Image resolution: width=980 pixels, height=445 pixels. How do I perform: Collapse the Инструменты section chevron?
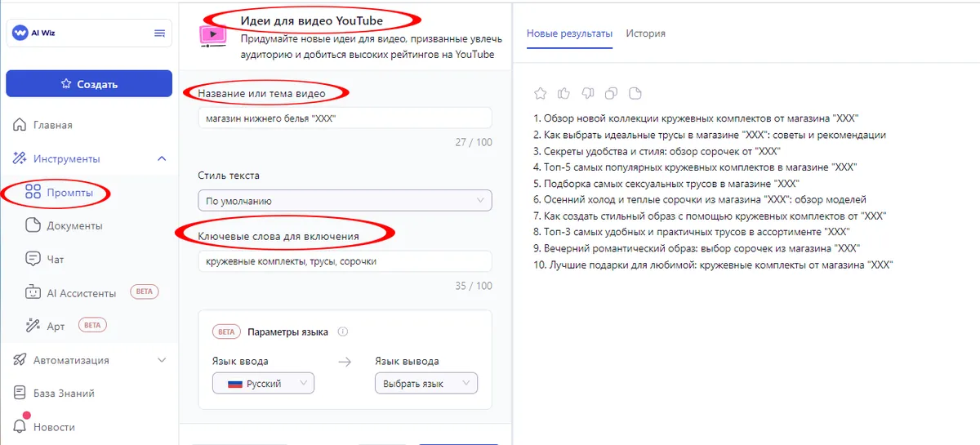coord(162,158)
